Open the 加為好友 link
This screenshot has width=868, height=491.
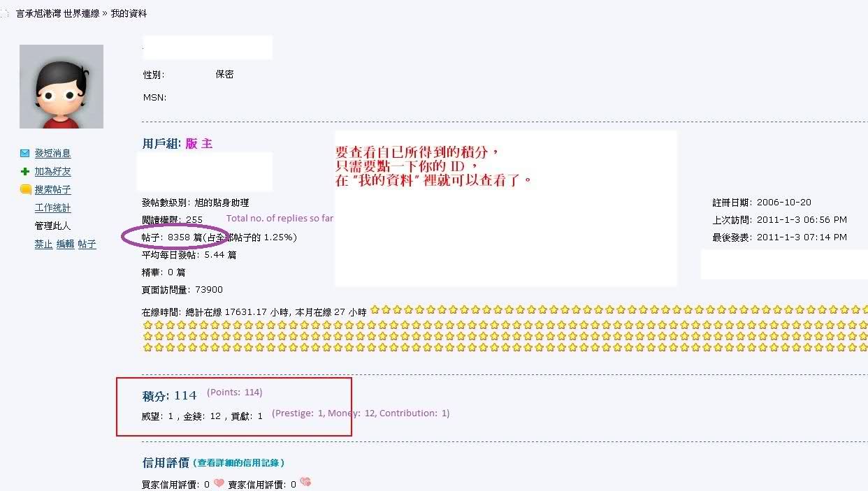[x=53, y=171]
